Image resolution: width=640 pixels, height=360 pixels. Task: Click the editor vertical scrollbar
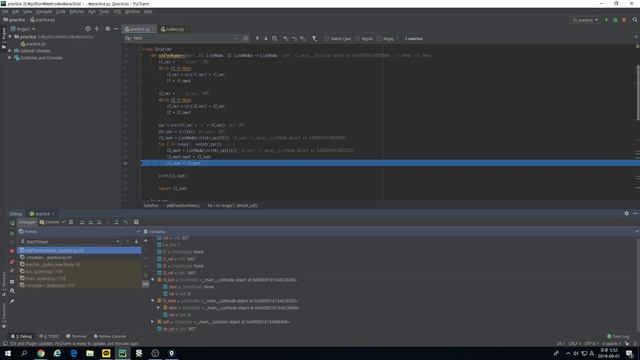(638, 92)
